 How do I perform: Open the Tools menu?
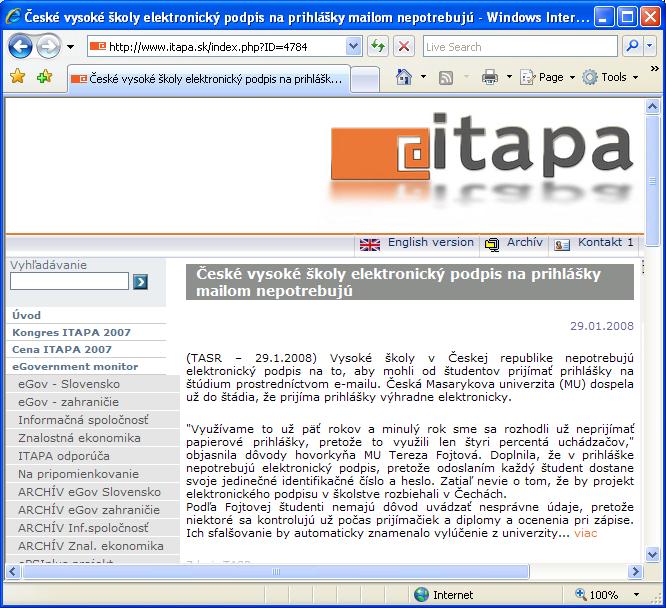[610, 77]
